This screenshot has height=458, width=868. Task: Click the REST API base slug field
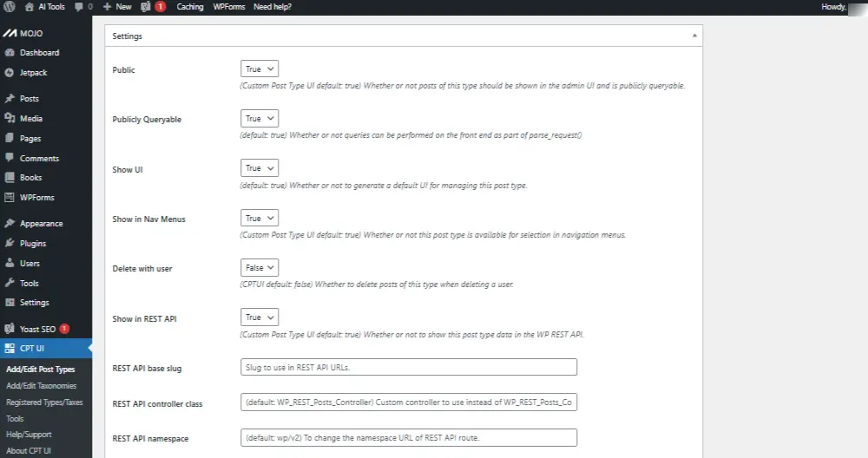pyautogui.click(x=409, y=367)
